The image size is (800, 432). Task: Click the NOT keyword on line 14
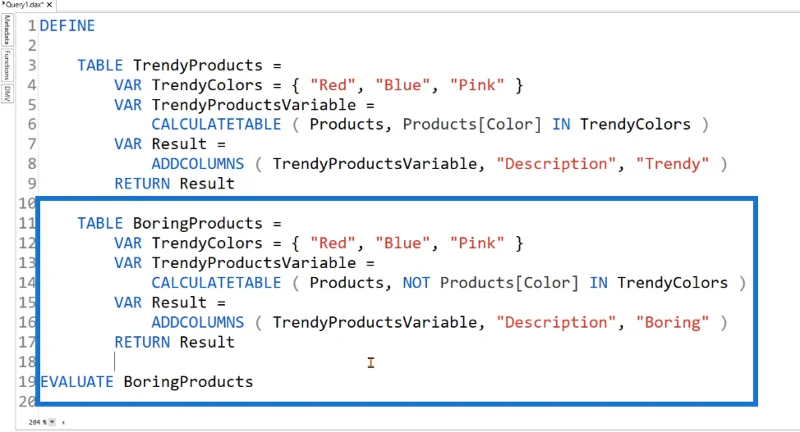[x=416, y=283]
